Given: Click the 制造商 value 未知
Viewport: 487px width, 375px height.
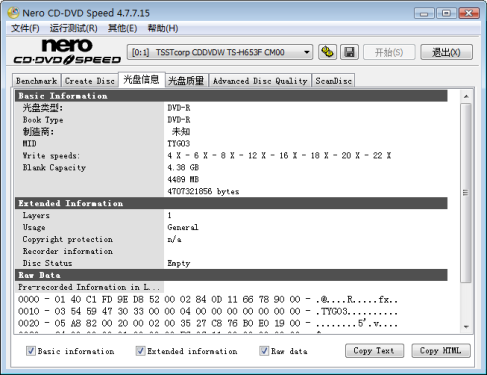Looking at the screenshot, I should coord(181,132).
